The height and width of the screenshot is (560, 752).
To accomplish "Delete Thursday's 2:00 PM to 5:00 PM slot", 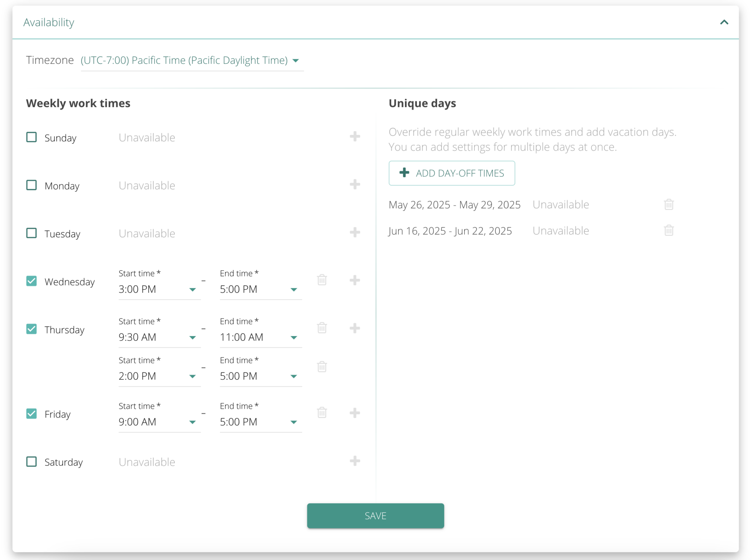I will (x=322, y=366).
